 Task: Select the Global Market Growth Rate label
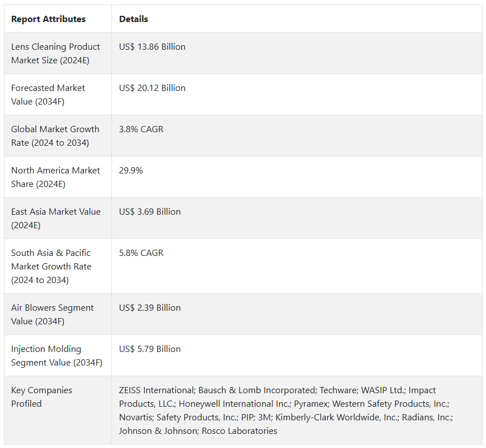click(x=55, y=136)
